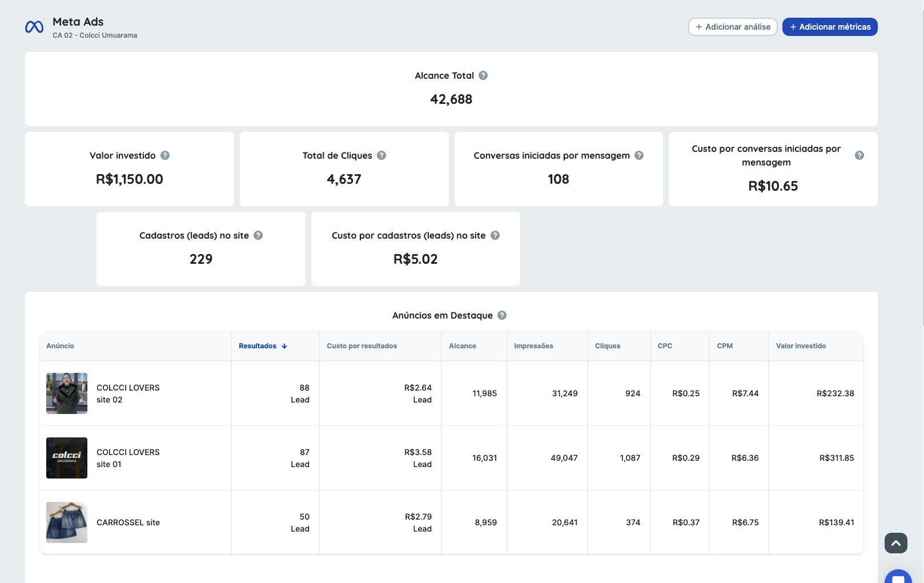Select the 'COLCCI LOVERS site 01' ad name

[128, 458]
